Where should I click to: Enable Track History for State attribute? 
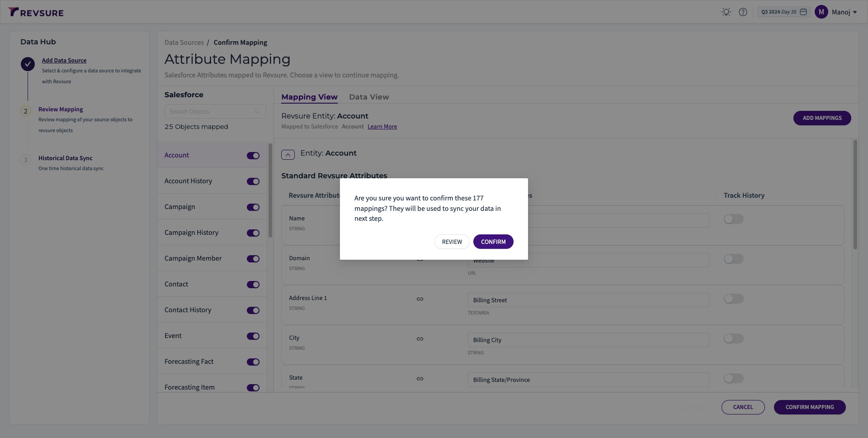tap(733, 378)
